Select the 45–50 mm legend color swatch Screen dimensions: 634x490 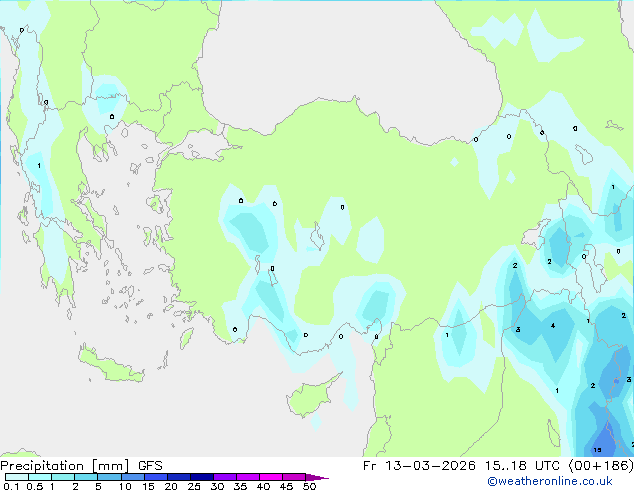point(294,477)
